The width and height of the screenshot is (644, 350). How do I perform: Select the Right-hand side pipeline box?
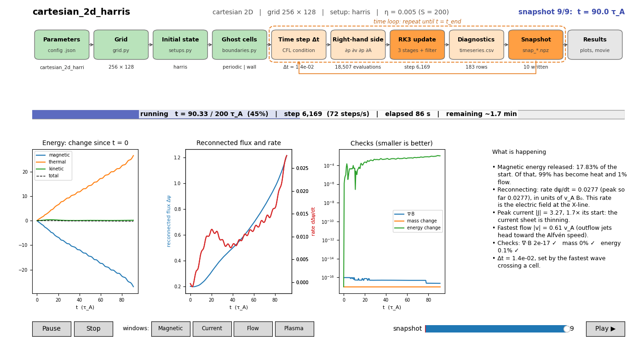(358, 45)
